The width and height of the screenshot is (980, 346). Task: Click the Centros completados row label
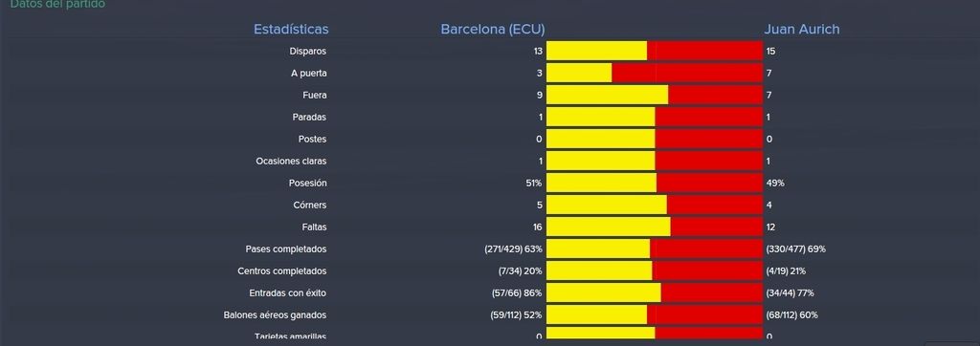pyautogui.click(x=282, y=271)
